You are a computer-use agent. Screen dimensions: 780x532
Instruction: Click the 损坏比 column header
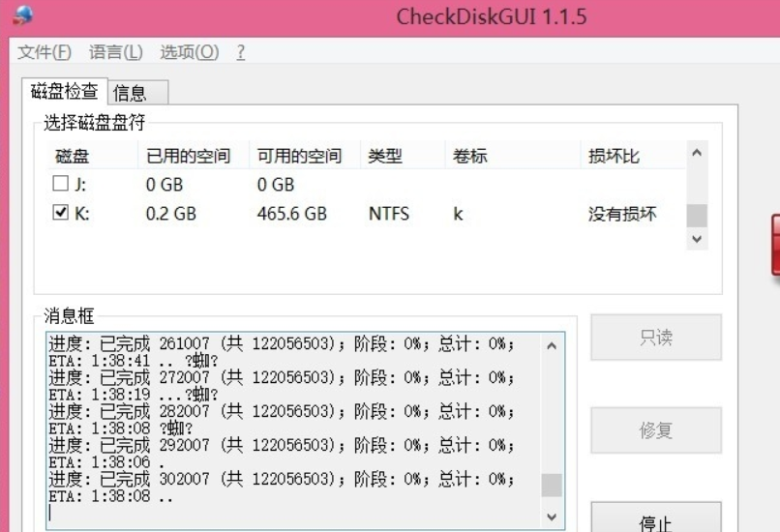[x=615, y=157]
